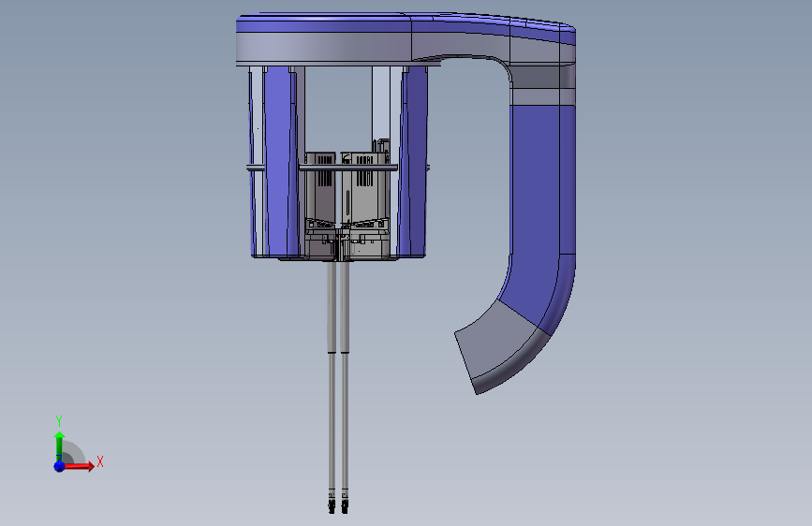Click the red X label next to the triad
Image resolution: width=812 pixels, height=526 pixels.
coord(100,461)
